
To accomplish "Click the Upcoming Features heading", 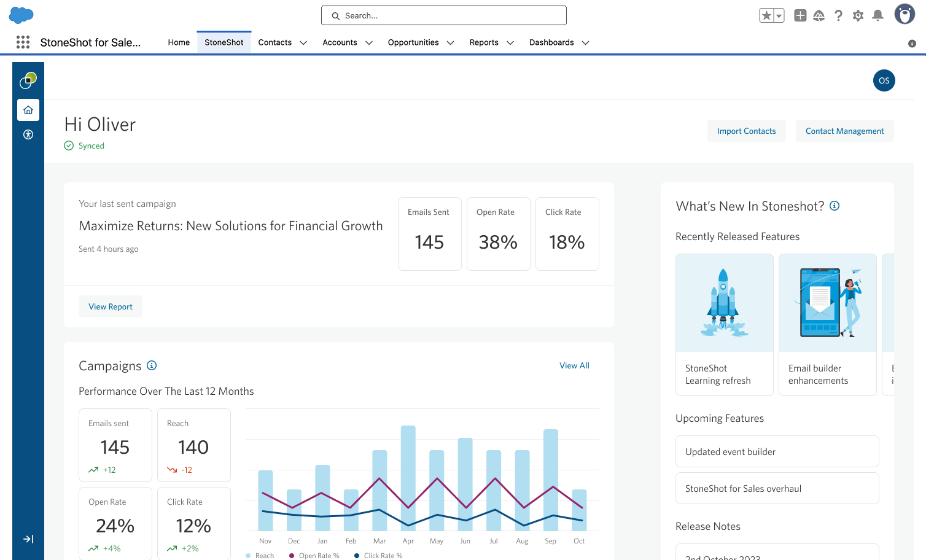I will pos(720,418).
